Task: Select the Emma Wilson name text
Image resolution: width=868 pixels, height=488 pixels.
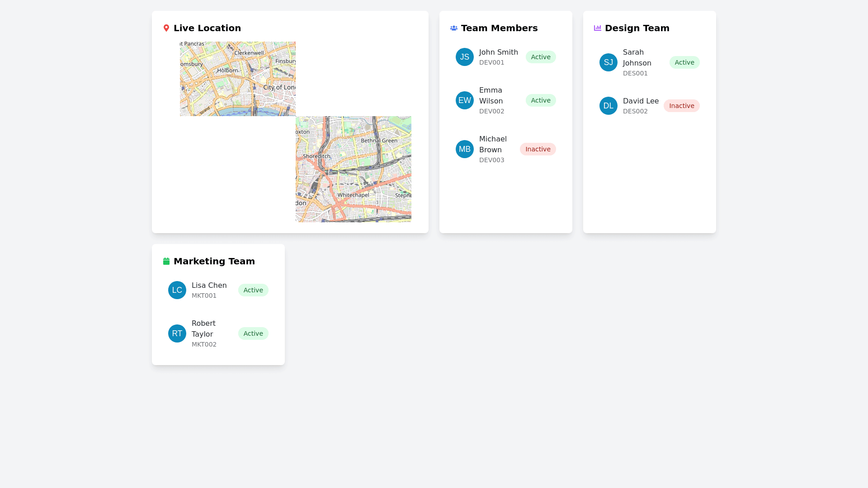Action: coord(491,96)
